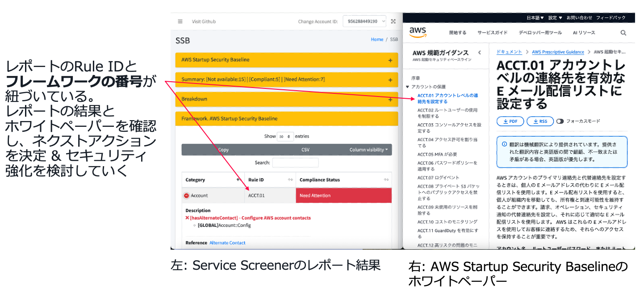Download the page via PDF button
644x297 pixels.
510,121
